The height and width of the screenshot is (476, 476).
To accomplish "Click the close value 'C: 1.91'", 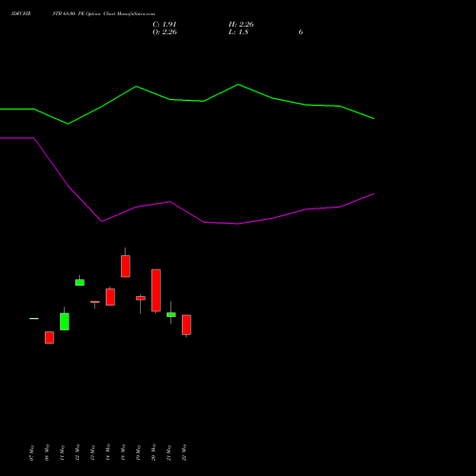I will click(165, 25).
